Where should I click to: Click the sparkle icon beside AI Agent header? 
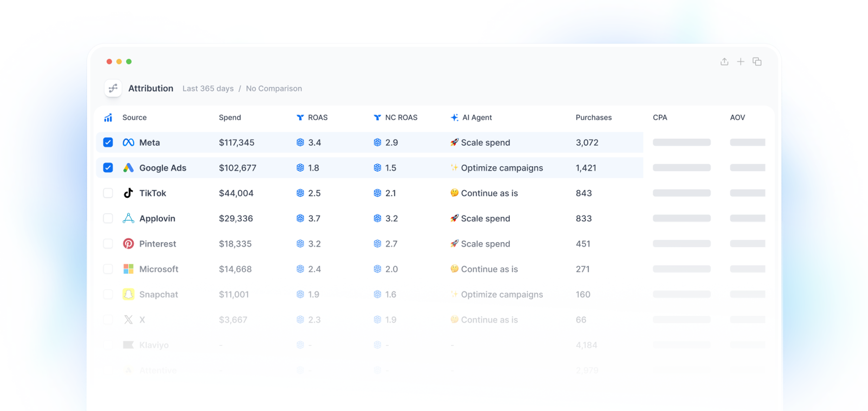[455, 118]
